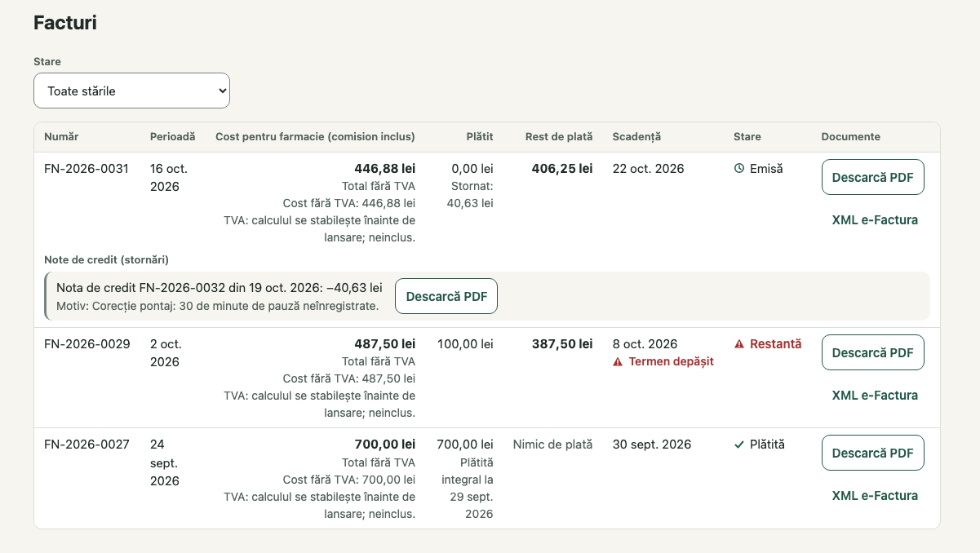Screen dimensions: 980x553
Task: Click the 22 oct. 2026 due date
Action: point(649,169)
